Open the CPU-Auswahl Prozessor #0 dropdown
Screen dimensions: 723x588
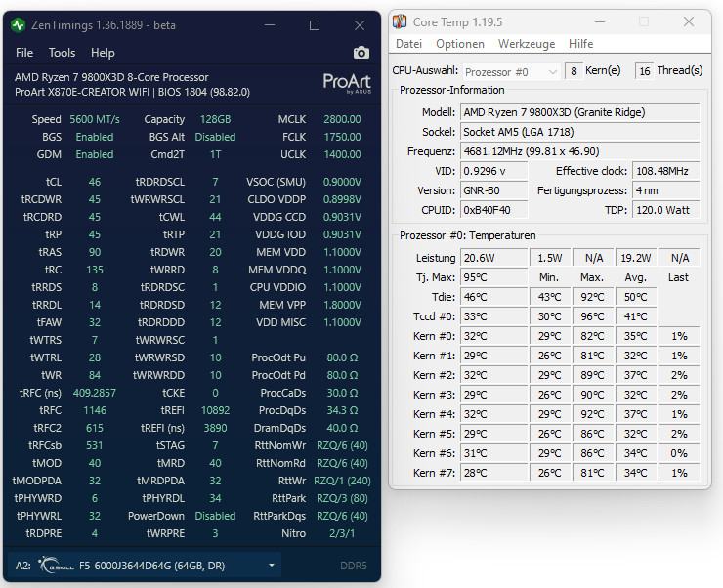[x=511, y=72]
